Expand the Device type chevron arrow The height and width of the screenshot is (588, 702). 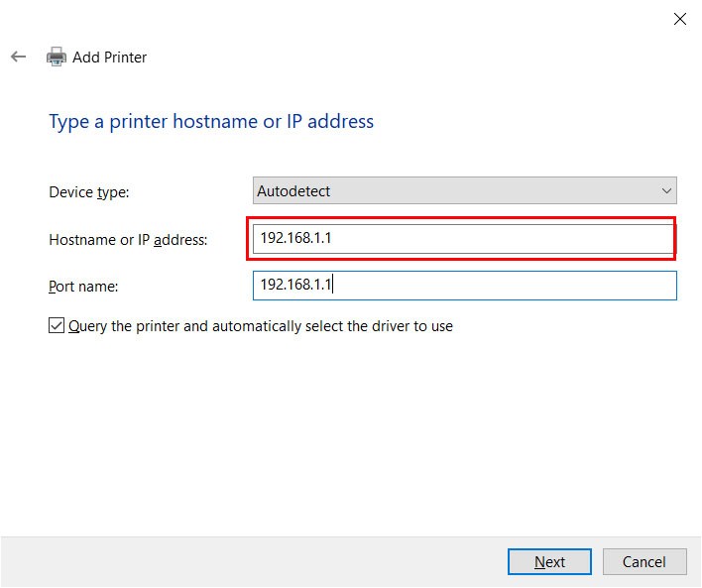(666, 191)
